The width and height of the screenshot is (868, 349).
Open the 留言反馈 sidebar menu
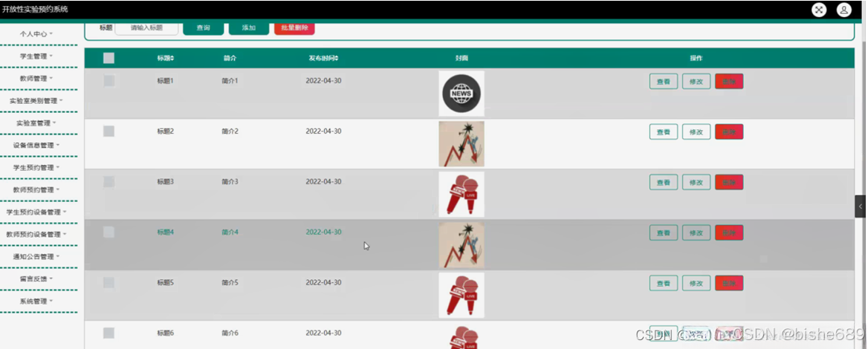(36, 278)
